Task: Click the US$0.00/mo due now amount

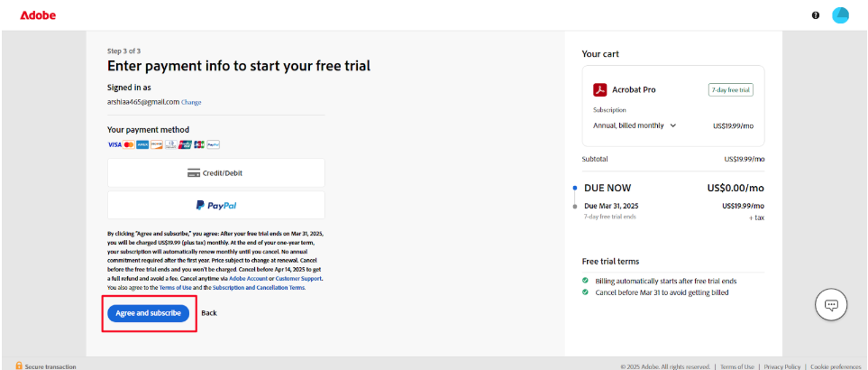Action: [736, 188]
